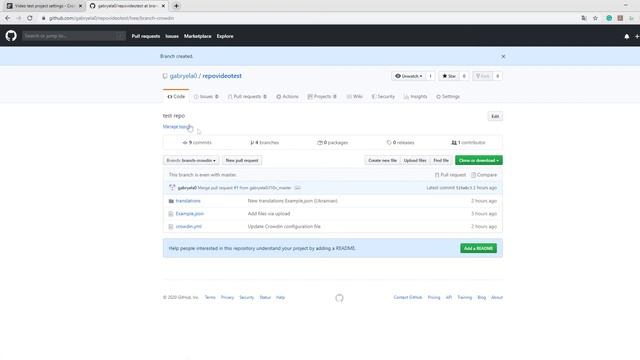Click the green extension icon in browser toolbar

pyautogui.click(x=609, y=18)
